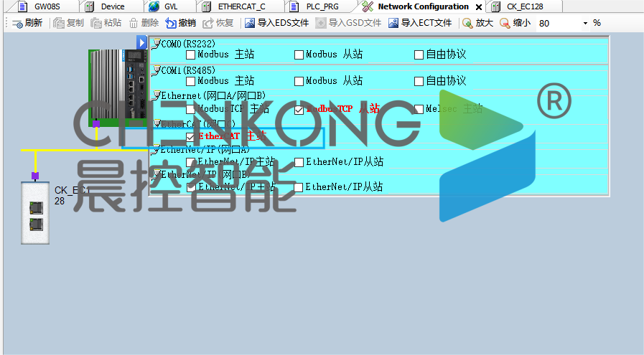Click Import ECT file (导入ECT文件)
Viewport: 644px width, 355px height.
coord(420,23)
